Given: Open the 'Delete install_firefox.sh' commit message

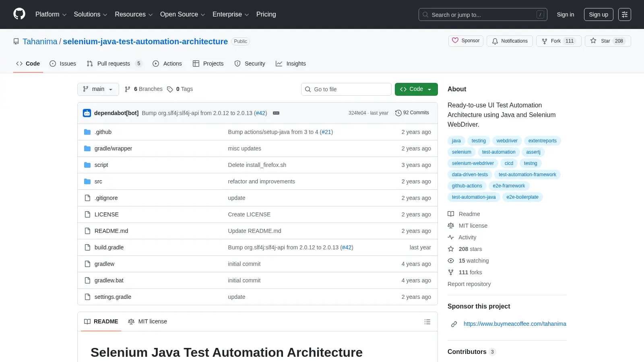Looking at the screenshot, I should click(257, 165).
